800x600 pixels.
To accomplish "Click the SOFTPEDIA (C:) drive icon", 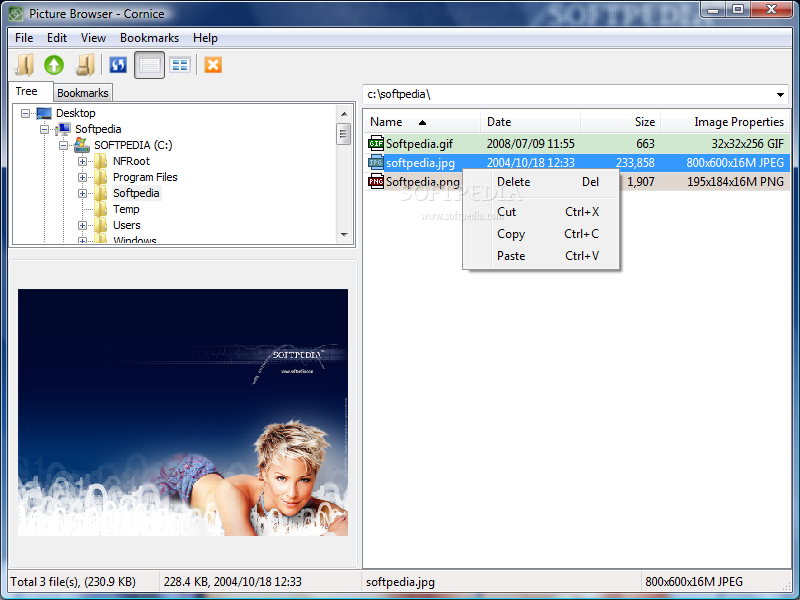I will click(x=82, y=145).
